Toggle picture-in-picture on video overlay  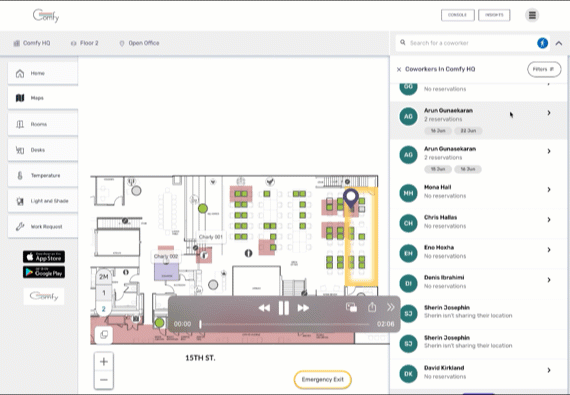click(351, 307)
